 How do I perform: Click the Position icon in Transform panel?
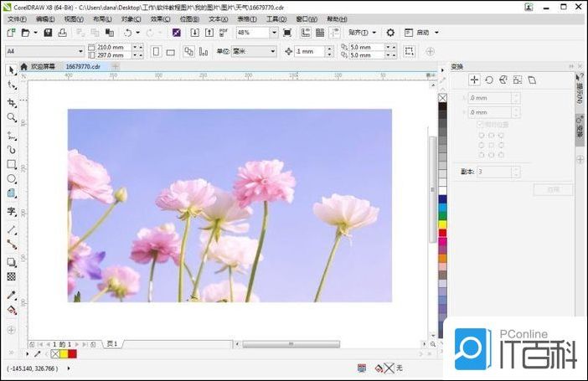pyautogui.click(x=474, y=80)
